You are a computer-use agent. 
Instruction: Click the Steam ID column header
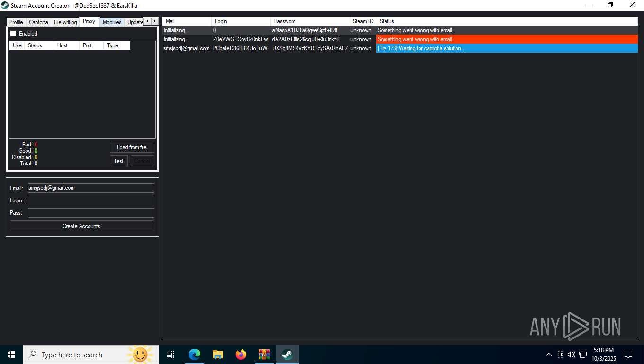coord(363,21)
